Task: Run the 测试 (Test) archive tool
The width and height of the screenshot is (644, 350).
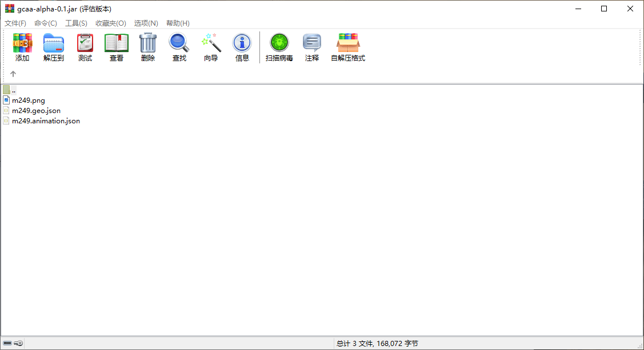Action: click(x=85, y=47)
